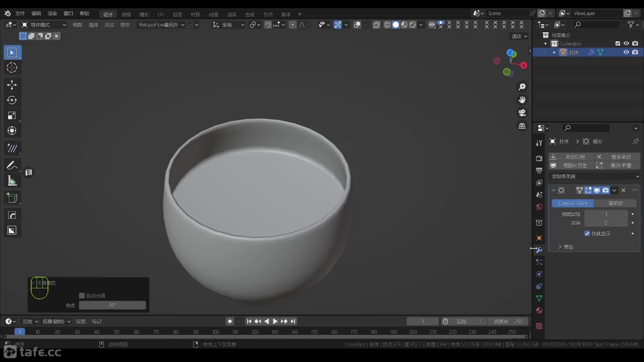Adjust Viewport Levels value (视图层级)
Viewport: 644px width, 362px height.
point(606,214)
